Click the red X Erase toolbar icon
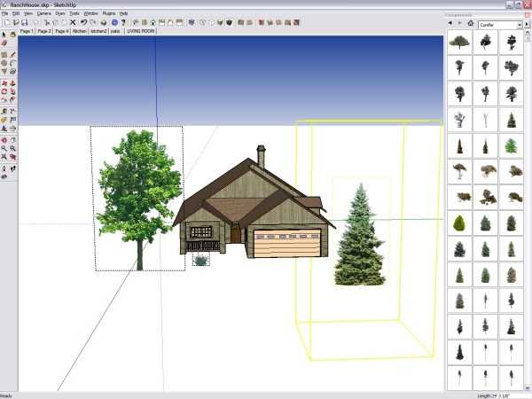 coord(74,22)
